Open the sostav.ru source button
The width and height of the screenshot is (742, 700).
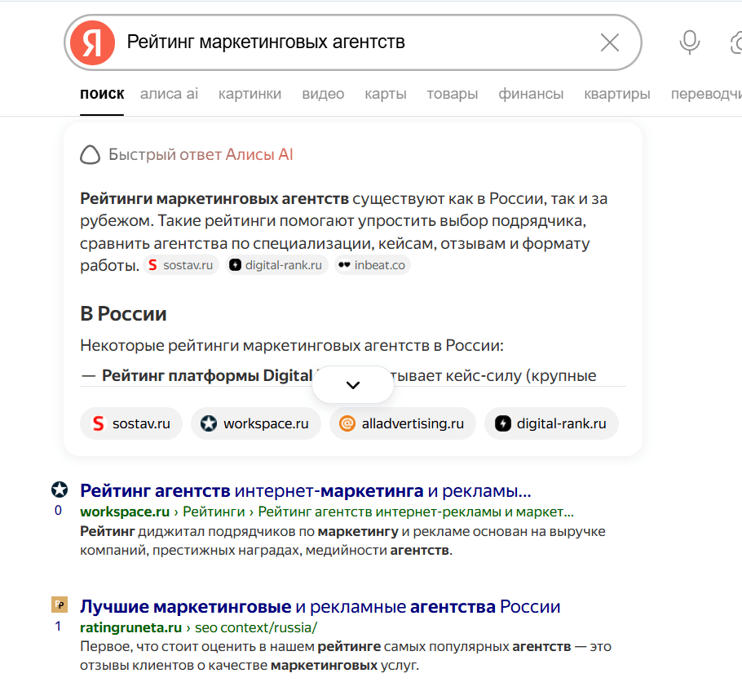point(131,423)
